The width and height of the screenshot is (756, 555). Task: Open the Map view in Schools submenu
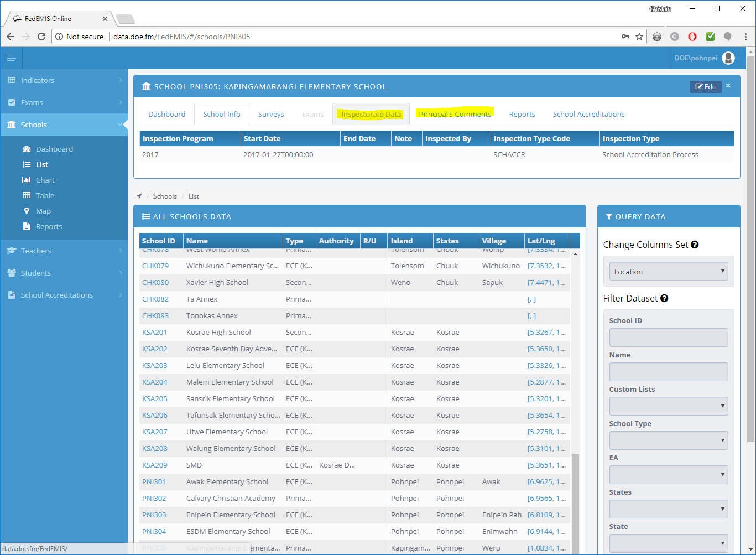[x=43, y=211]
